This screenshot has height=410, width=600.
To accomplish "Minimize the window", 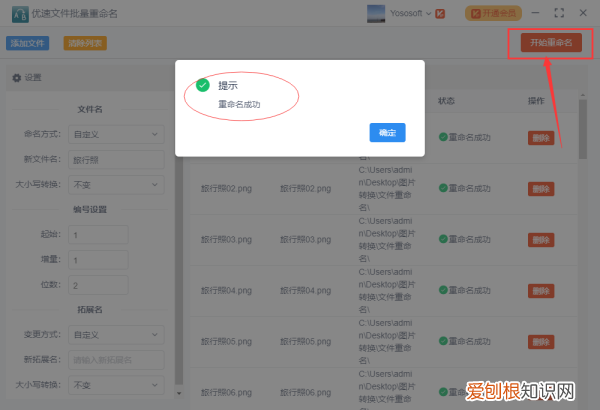I will coord(535,13).
